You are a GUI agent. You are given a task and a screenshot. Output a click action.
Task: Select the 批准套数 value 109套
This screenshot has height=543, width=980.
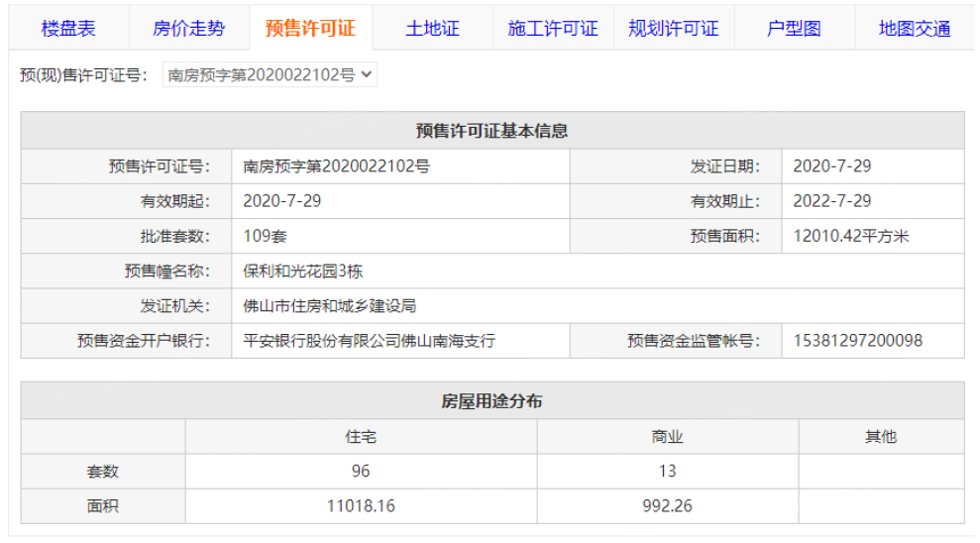click(265, 236)
